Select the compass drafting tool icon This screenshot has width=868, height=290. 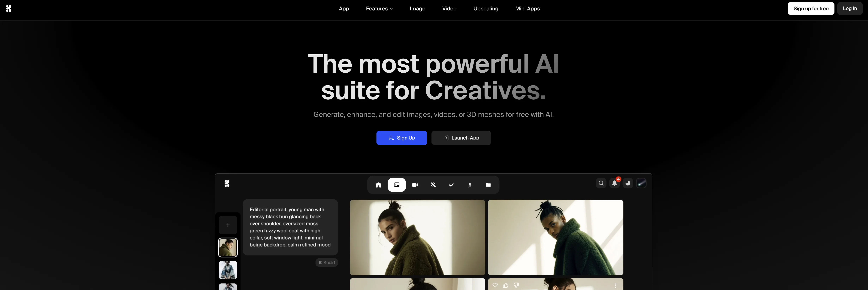(x=470, y=185)
